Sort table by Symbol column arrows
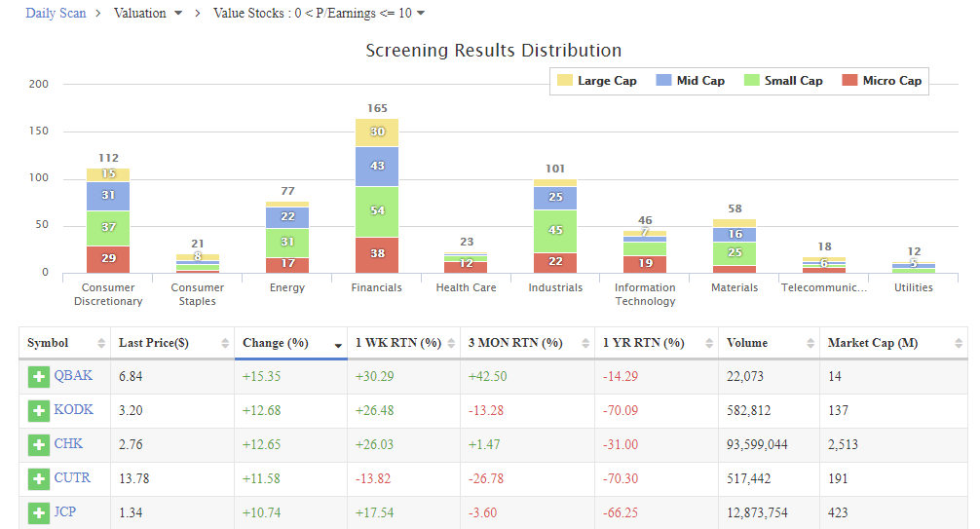Screen dimensions: 980x529 pos(101,343)
